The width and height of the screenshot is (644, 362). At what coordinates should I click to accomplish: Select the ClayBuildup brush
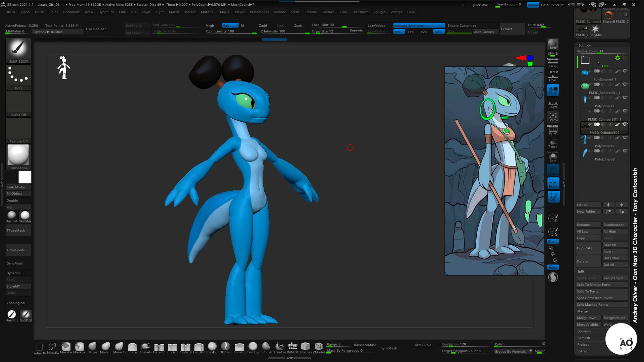(212, 348)
